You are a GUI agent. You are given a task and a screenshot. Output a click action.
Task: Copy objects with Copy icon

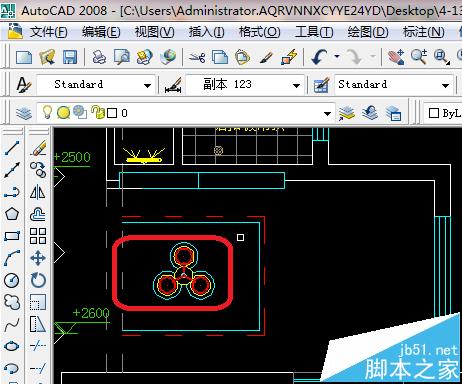point(220,57)
